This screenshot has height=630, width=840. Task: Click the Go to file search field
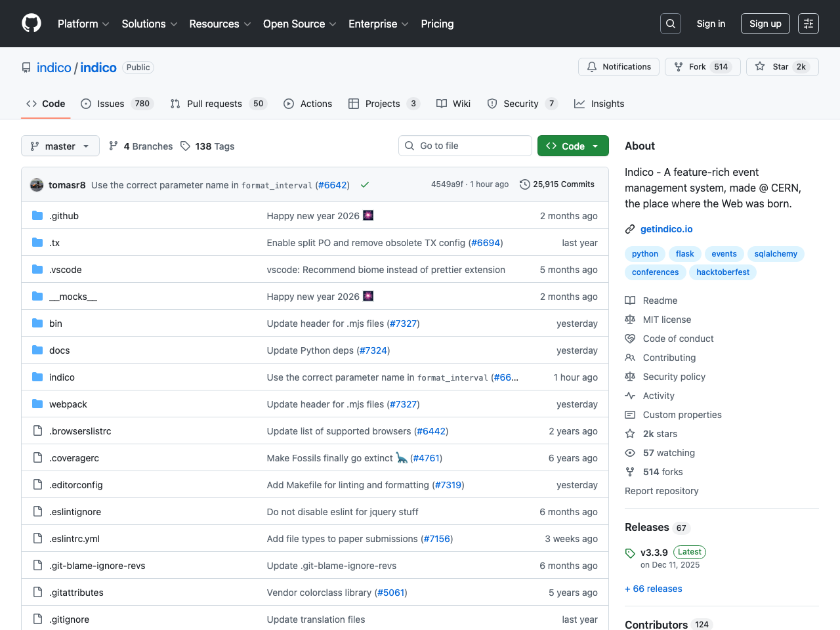point(465,146)
